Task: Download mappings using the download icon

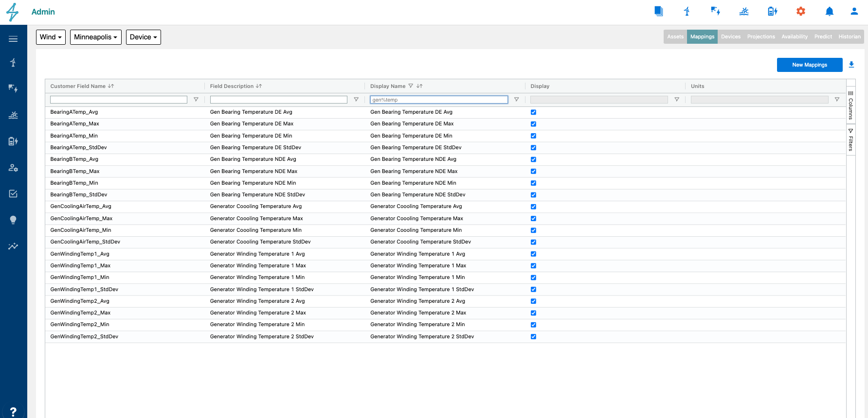Action: point(851,65)
